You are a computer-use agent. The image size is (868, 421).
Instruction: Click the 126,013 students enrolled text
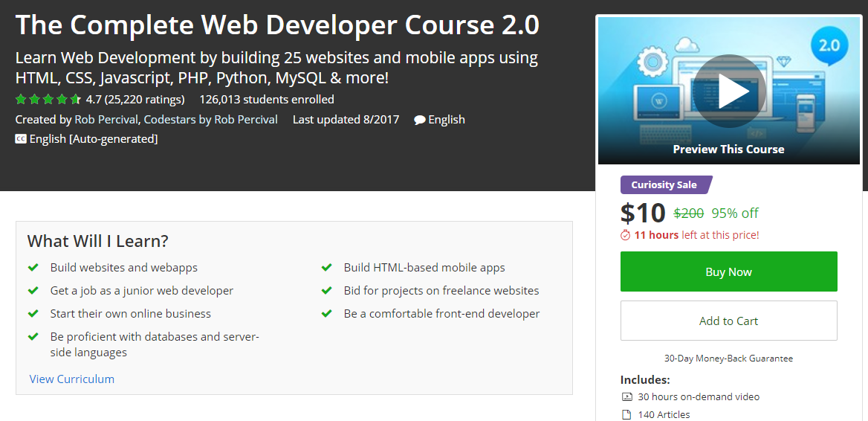pyautogui.click(x=267, y=100)
